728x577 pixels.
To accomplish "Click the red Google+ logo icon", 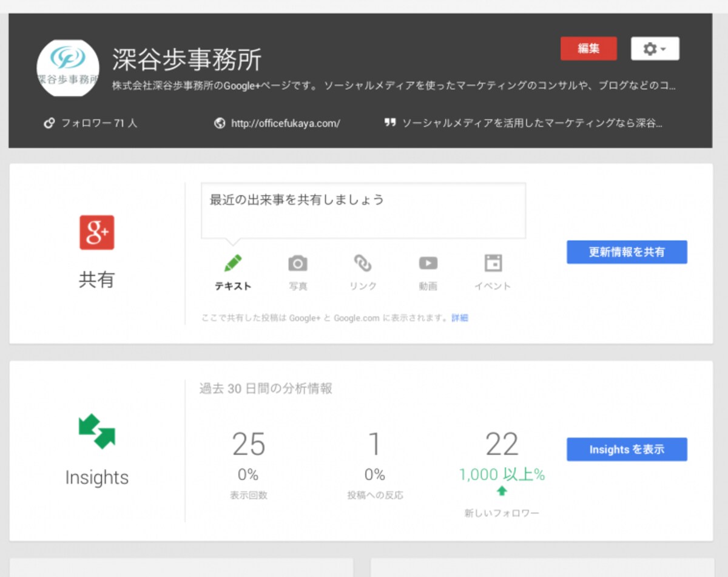I will coord(97,232).
